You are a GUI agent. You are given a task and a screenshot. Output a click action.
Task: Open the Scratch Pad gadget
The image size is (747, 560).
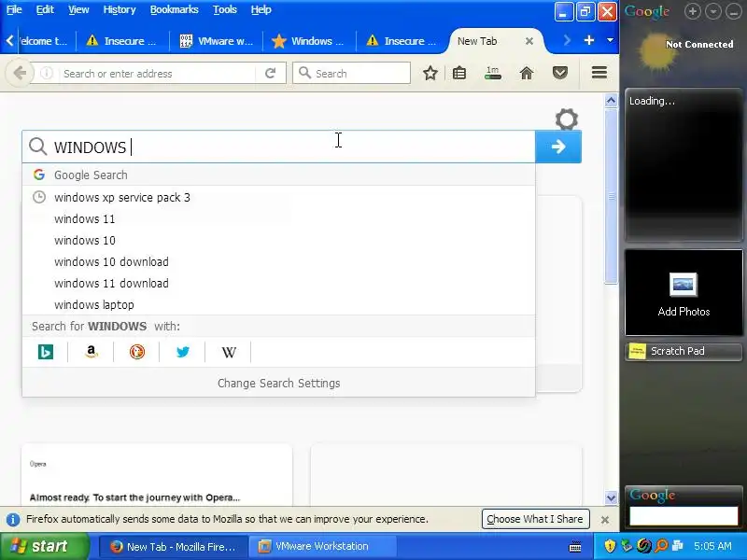point(684,352)
